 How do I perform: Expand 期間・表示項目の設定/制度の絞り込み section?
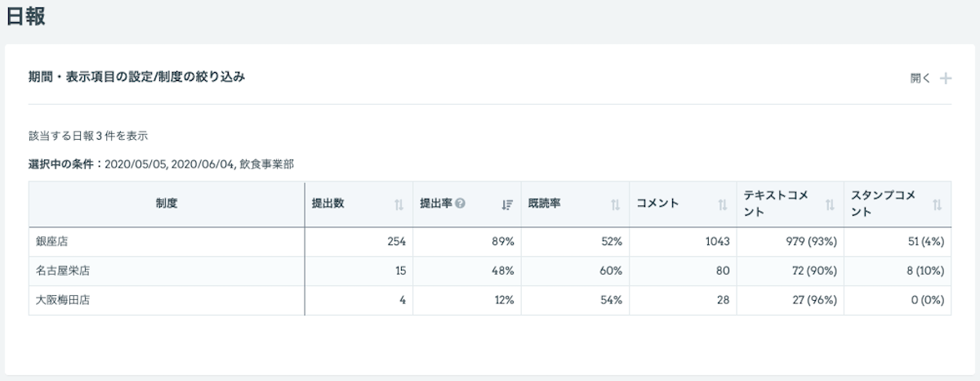pyautogui.click(x=137, y=78)
